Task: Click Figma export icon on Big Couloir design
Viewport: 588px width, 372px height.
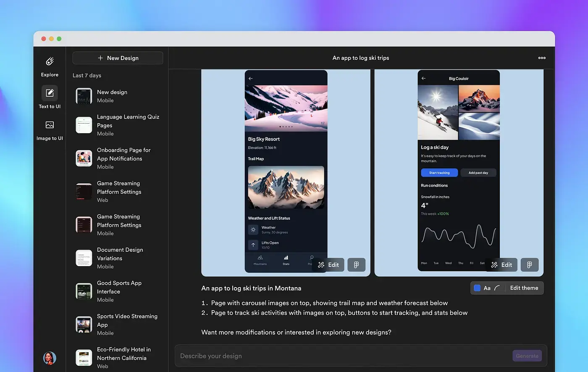Action: (x=529, y=265)
